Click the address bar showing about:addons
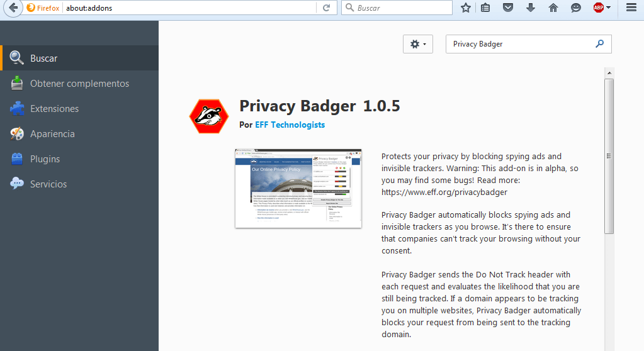Viewport: 644px width, 351px height. pos(189,8)
